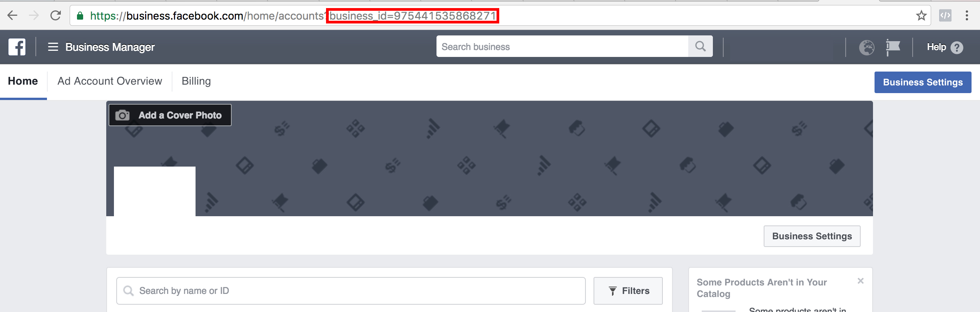Click the blue Business Settings button

[x=923, y=82]
